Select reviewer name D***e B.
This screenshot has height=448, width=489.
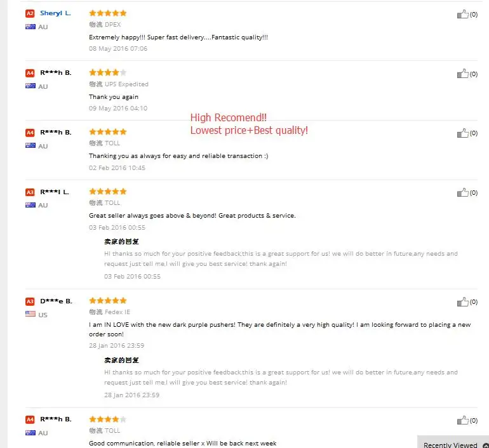[56, 301]
